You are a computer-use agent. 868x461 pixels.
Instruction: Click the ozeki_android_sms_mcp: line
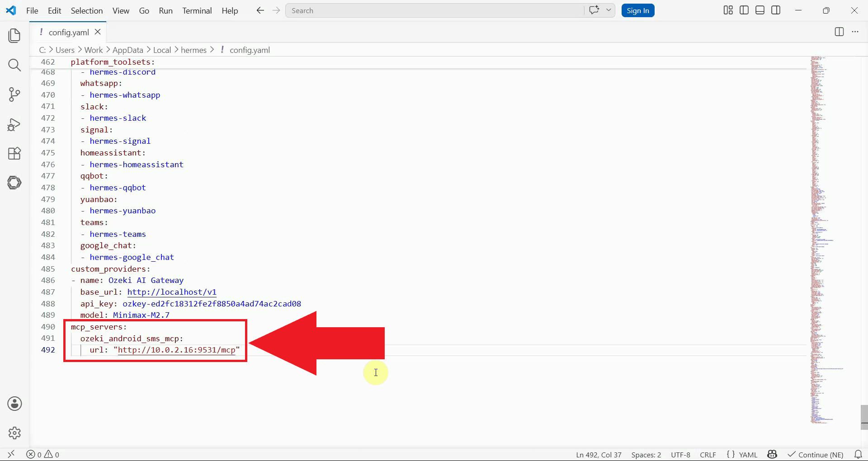tap(132, 339)
